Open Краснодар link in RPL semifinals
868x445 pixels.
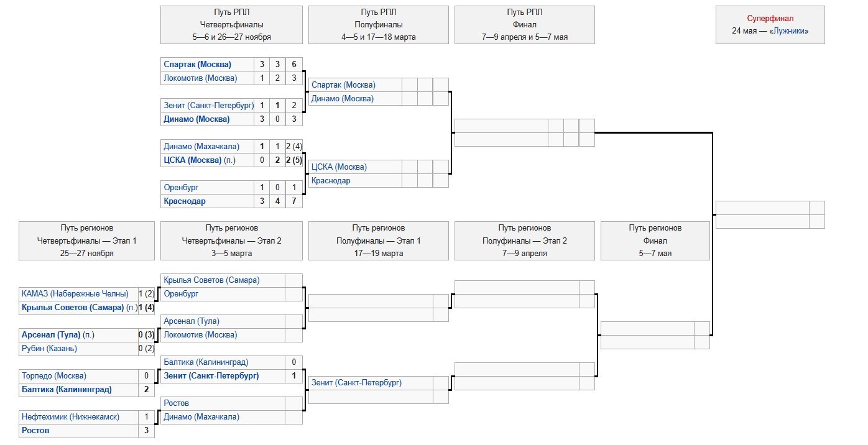[331, 181]
